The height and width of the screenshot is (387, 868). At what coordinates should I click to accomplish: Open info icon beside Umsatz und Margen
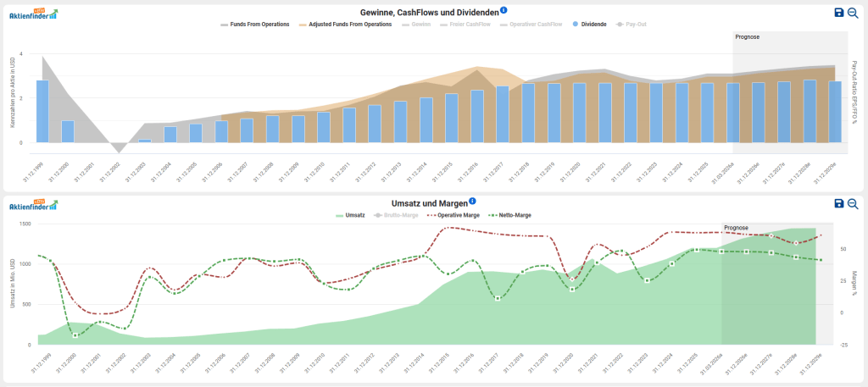(x=472, y=202)
